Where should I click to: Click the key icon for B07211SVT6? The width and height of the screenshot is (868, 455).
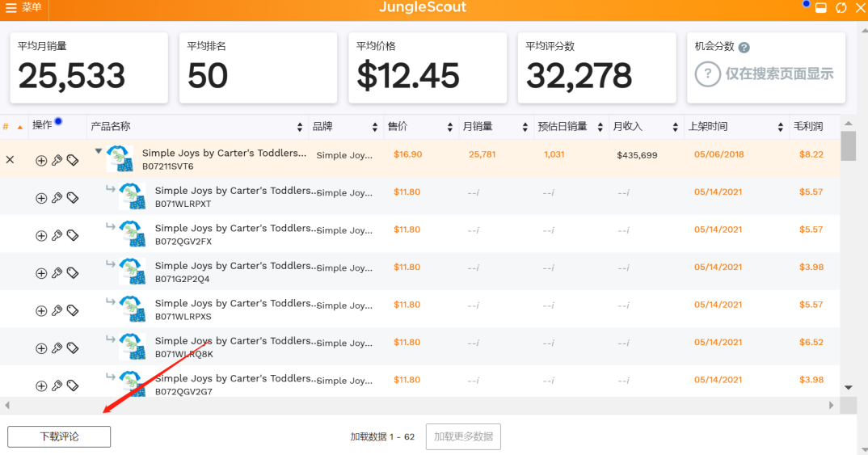pos(57,161)
